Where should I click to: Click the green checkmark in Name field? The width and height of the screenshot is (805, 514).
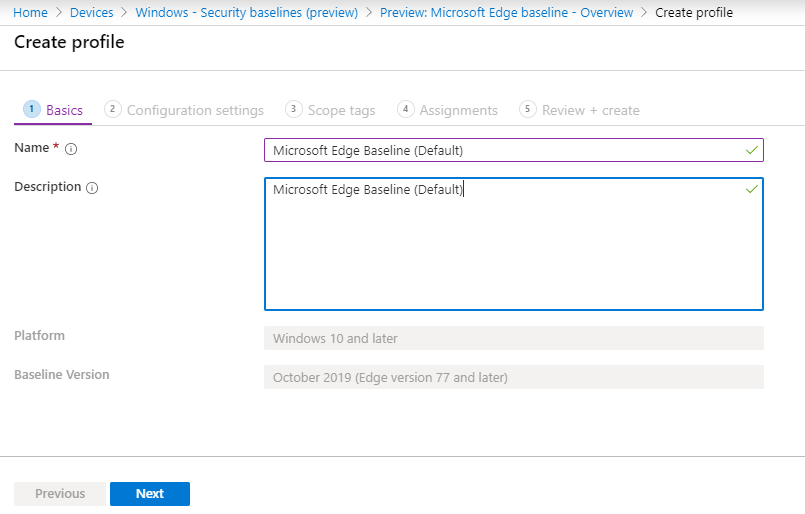(x=752, y=150)
